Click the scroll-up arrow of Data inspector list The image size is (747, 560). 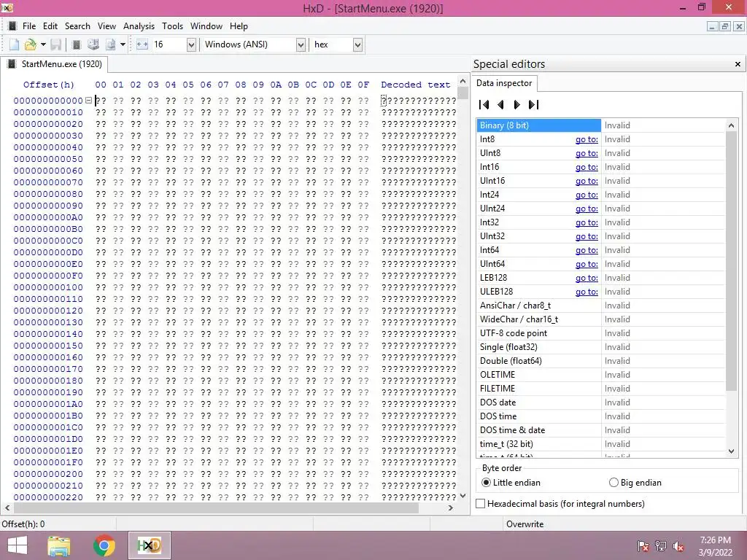[731, 125]
